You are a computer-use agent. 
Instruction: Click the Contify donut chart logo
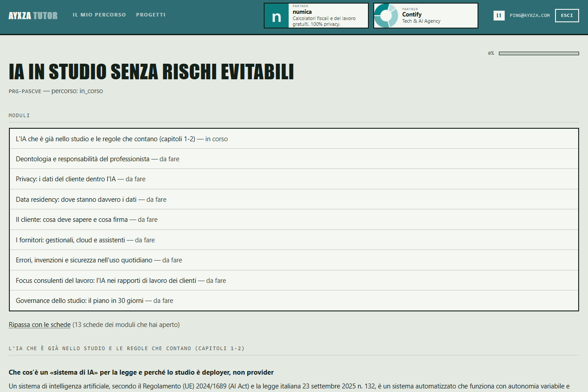[x=386, y=16]
